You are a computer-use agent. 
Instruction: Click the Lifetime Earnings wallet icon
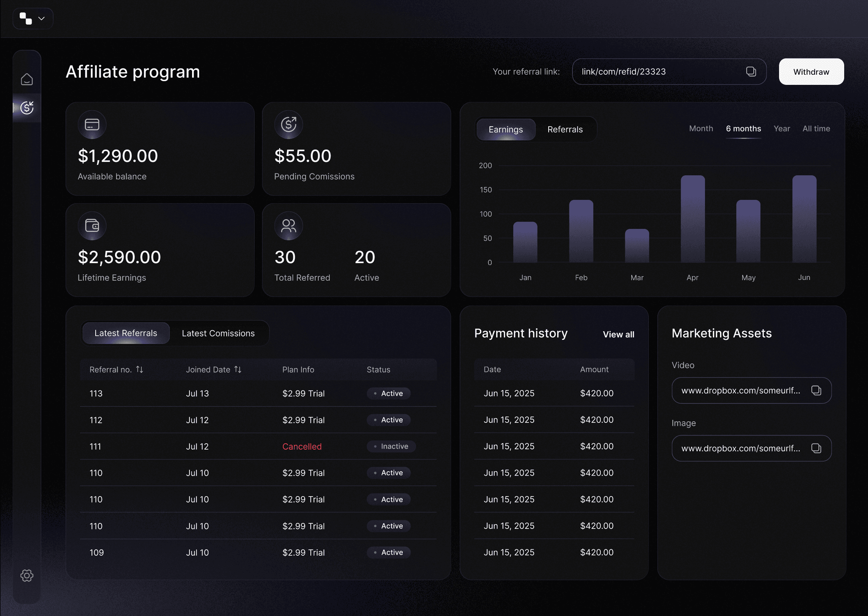(92, 226)
